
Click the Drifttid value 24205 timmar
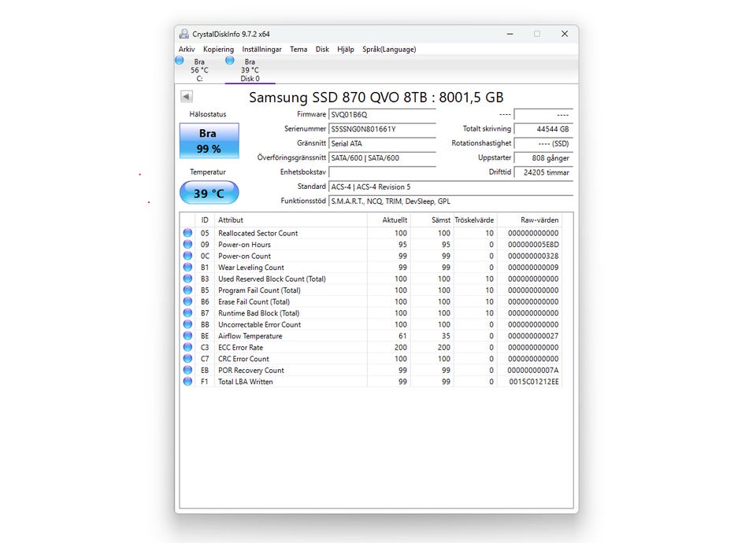pos(543,172)
